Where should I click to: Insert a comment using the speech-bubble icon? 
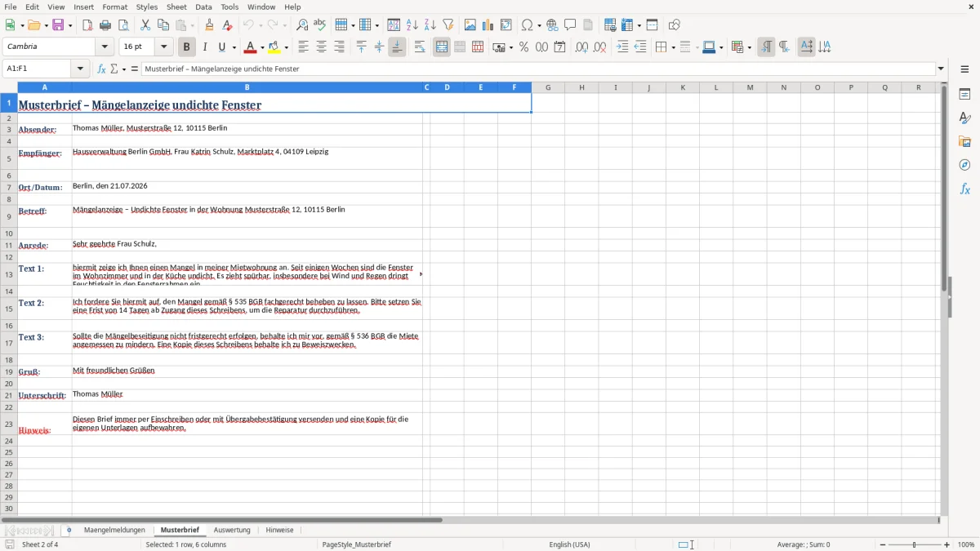tap(570, 25)
